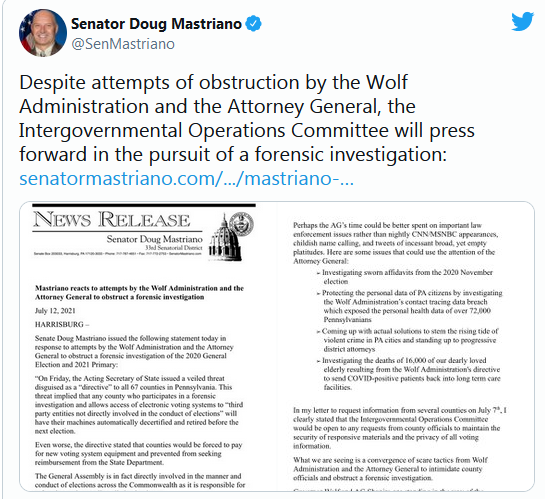Click the bullet about 16,000 elderly deaths
This screenshot has height=499, width=545.
click(x=408, y=374)
